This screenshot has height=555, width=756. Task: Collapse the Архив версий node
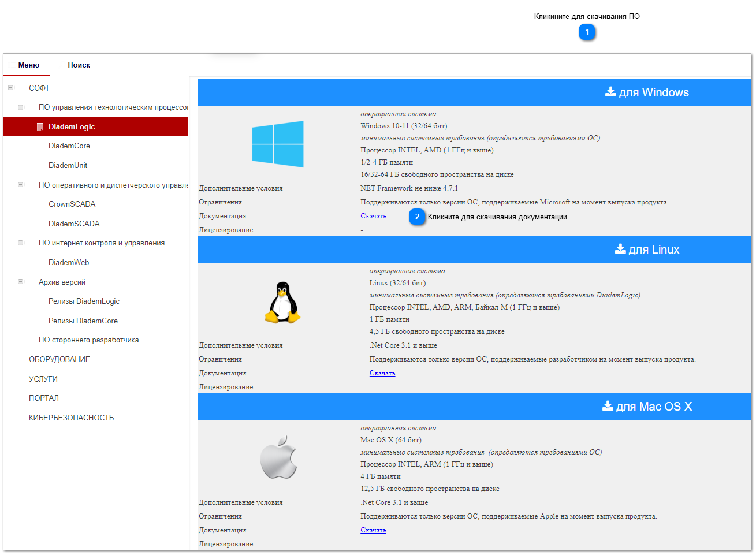[20, 282]
